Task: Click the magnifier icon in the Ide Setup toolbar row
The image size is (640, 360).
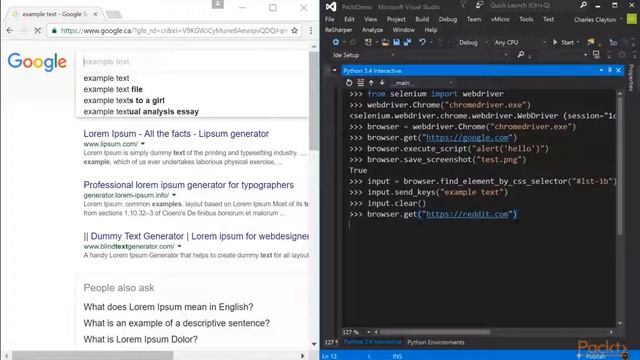Action: tap(521, 55)
